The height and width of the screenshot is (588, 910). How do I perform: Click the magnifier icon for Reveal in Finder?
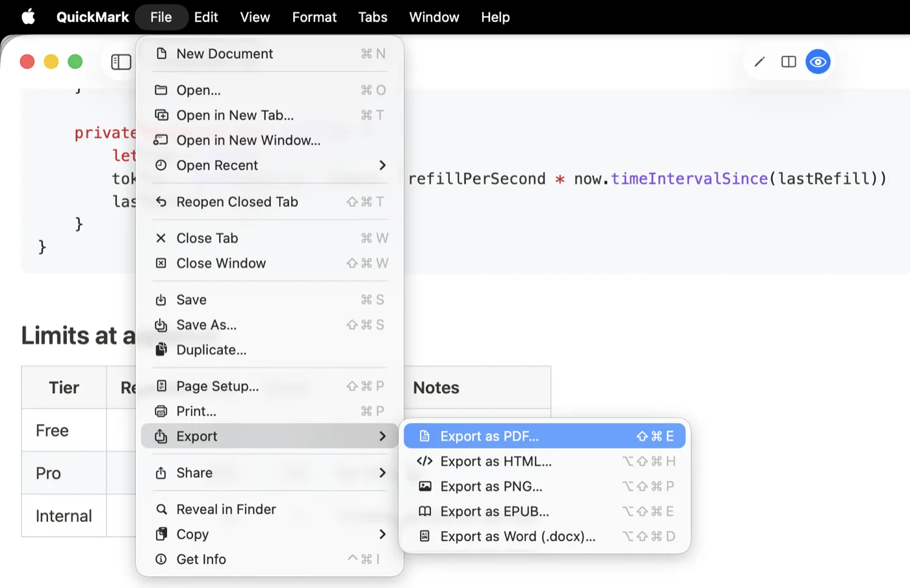[161, 509]
